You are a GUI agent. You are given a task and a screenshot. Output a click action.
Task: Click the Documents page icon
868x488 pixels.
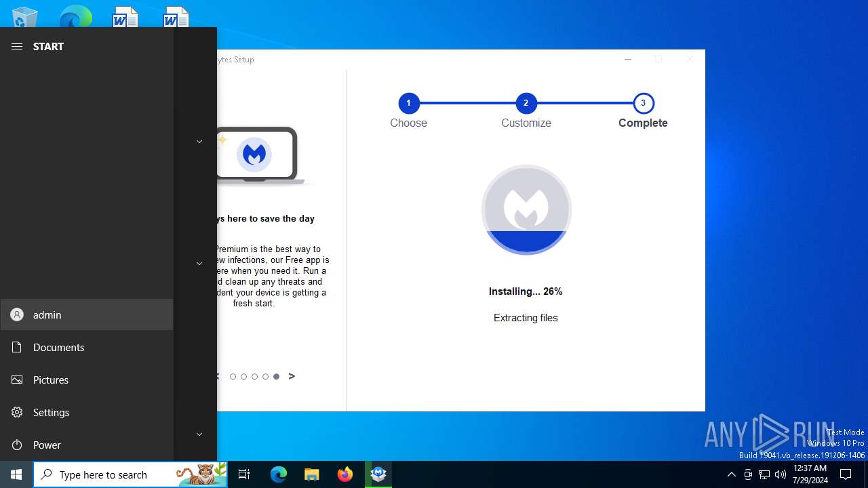tap(17, 347)
